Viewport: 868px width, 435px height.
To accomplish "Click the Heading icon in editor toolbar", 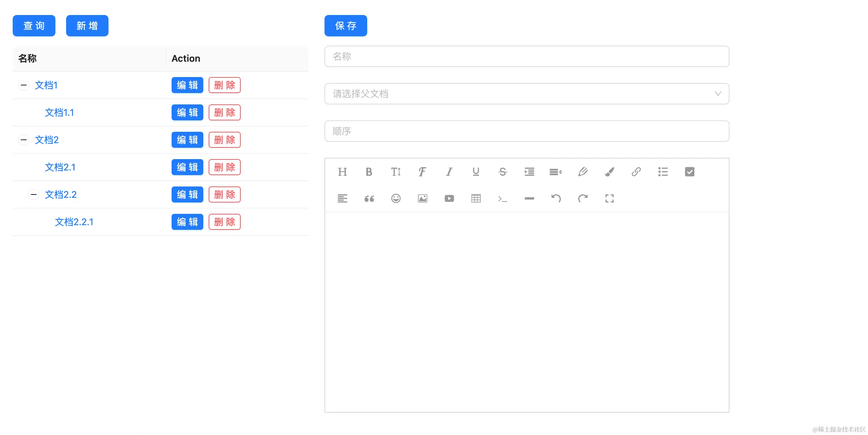I will [342, 172].
